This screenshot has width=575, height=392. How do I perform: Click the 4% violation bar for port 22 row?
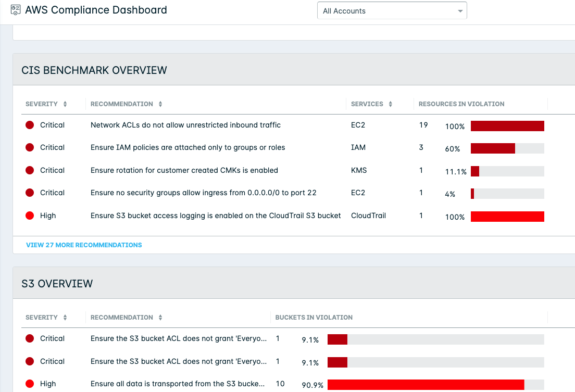pyautogui.click(x=507, y=194)
